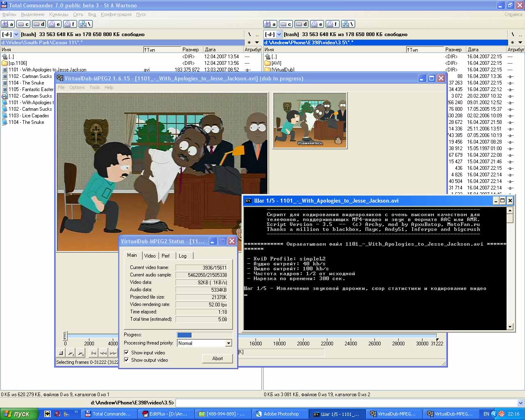The image size is (525, 420).
Task: Open right panel drive selector dropdown
Action: (279, 34)
